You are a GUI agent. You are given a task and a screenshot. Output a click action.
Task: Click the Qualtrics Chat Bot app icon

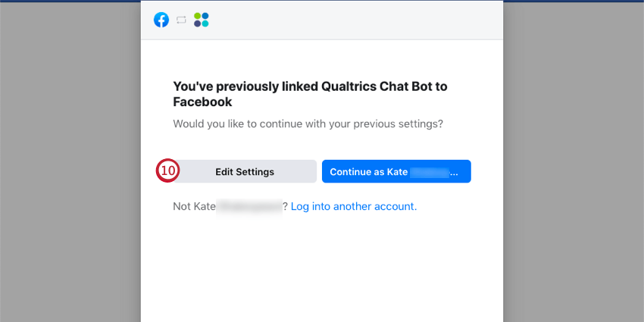pos(201,20)
